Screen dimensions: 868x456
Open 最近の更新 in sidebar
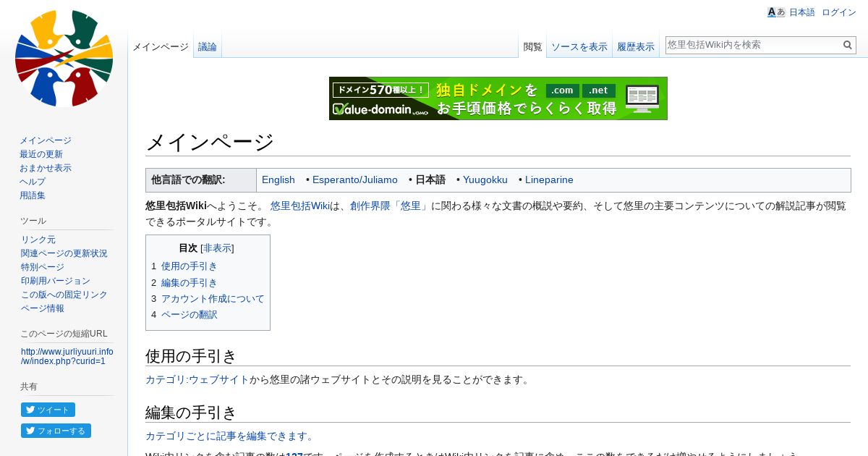click(x=41, y=154)
